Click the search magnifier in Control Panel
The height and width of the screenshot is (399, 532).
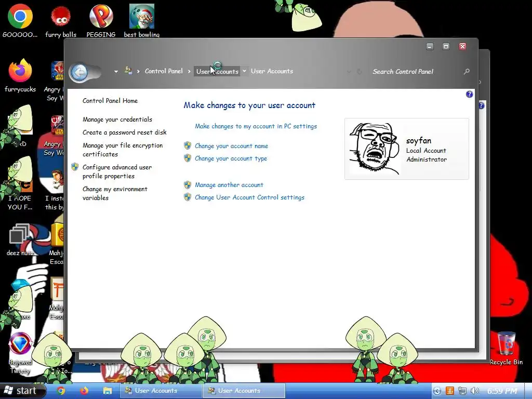click(x=467, y=71)
